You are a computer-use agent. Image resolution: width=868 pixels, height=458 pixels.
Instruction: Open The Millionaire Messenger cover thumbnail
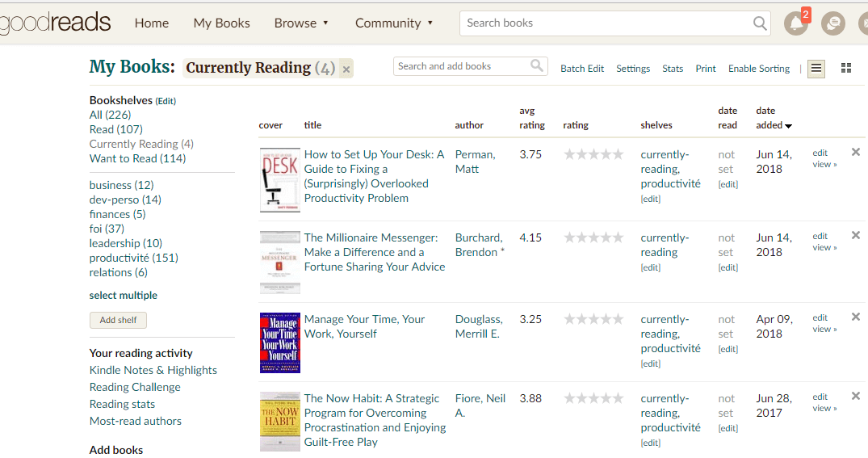(x=280, y=263)
